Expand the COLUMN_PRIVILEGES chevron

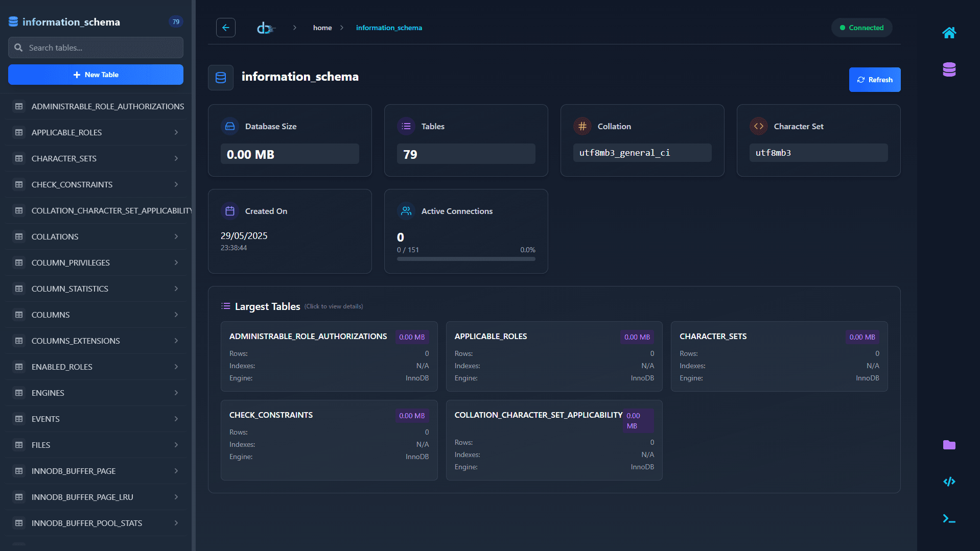176,262
